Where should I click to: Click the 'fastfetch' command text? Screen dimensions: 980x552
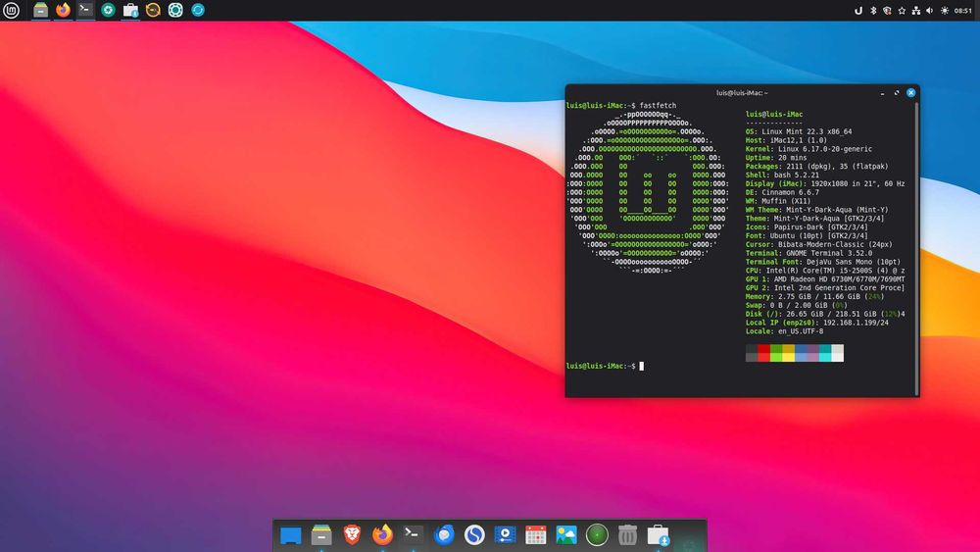(x=658, y=106)
